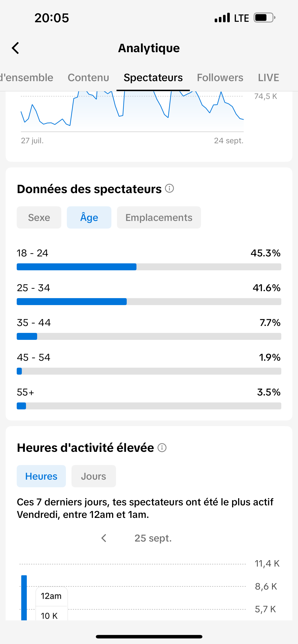298x644 pixels.
Task: Return to the Vue d'ensemble tab
Action: [26, 77]
